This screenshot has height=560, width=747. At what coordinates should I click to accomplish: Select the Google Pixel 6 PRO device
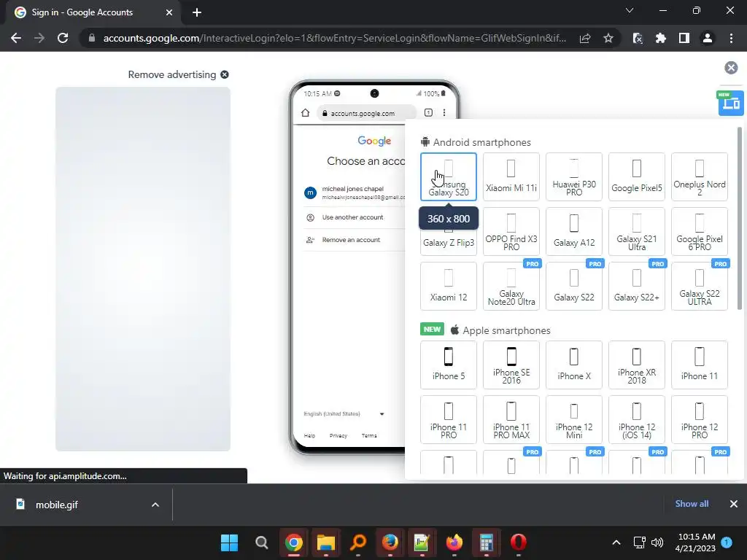[x=700, y=231]
